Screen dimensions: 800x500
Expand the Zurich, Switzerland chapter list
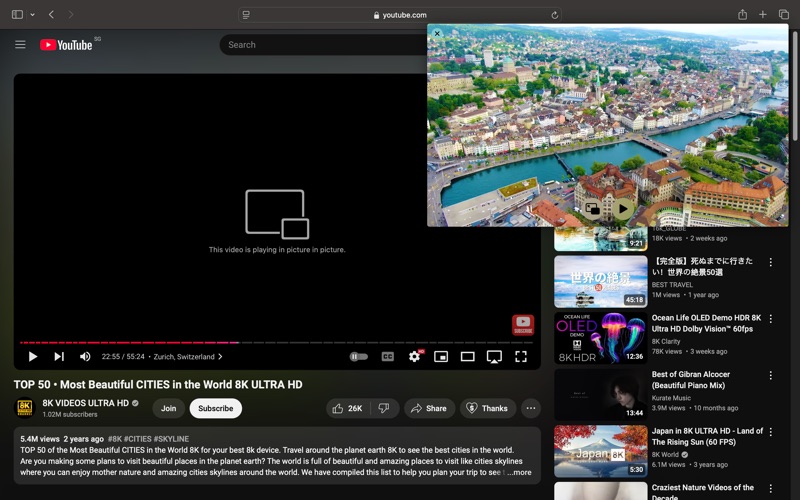point(187,357)
